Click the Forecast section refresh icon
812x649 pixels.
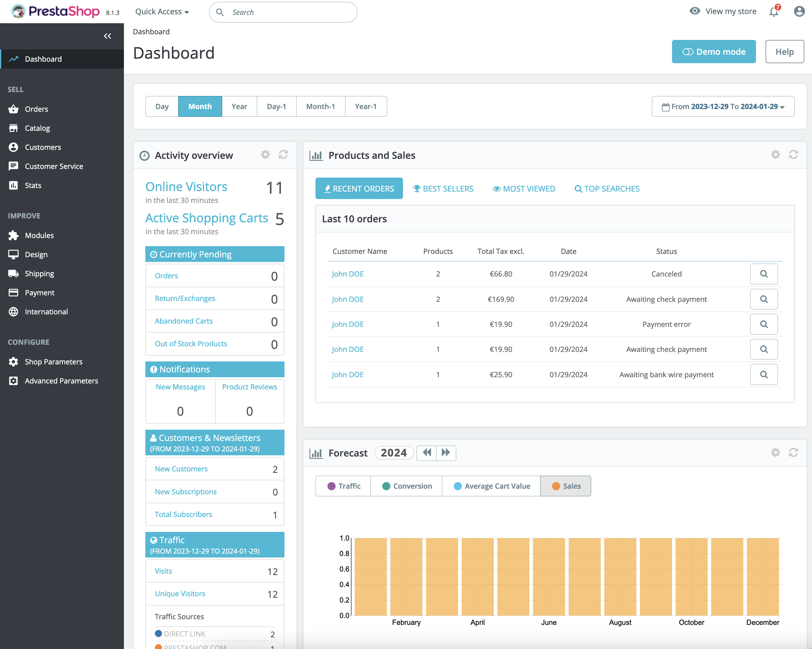tap(794, 452)
